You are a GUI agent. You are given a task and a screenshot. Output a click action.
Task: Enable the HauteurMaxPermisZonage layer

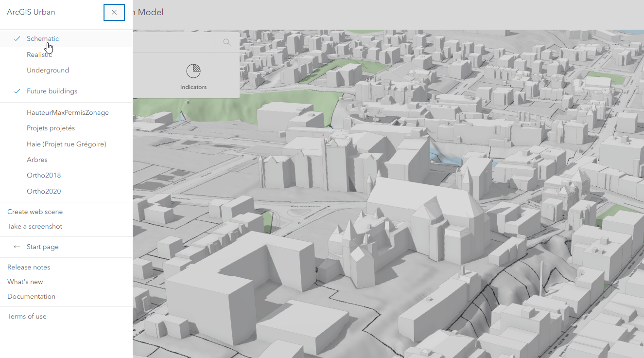tap(68, 112)
